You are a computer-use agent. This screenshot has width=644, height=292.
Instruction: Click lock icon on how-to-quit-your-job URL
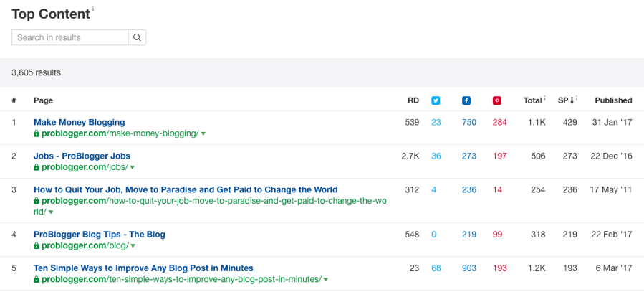[x=37, y=201]
